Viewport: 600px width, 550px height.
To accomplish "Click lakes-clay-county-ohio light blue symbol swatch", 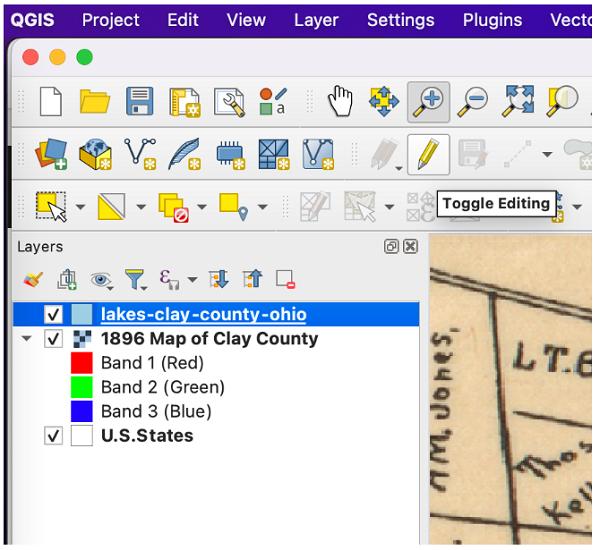I will pyautogui.click(x=82, y=314).
